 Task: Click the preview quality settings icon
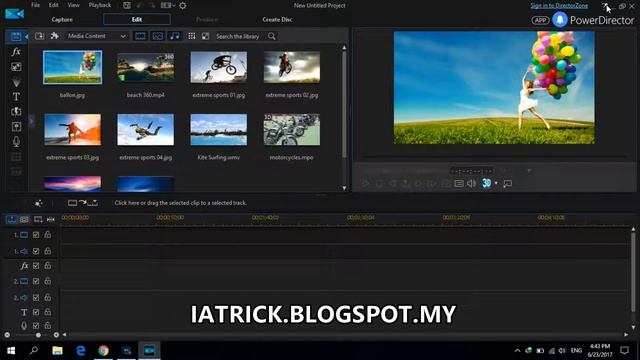[459, 183]
